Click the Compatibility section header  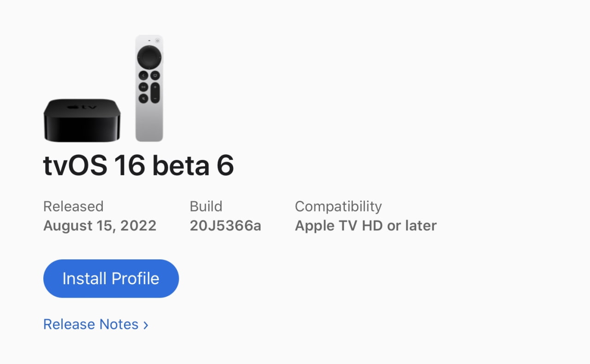pos(338,206)
